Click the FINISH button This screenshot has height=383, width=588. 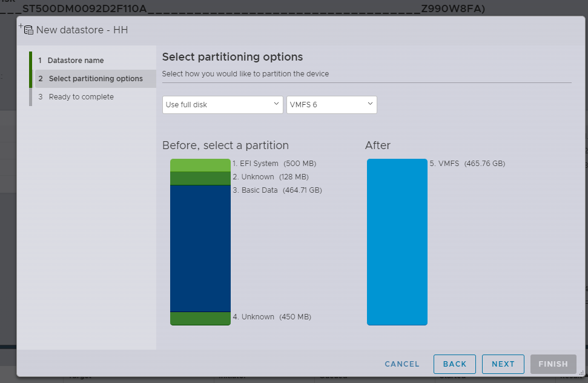[x=553, y=364]
